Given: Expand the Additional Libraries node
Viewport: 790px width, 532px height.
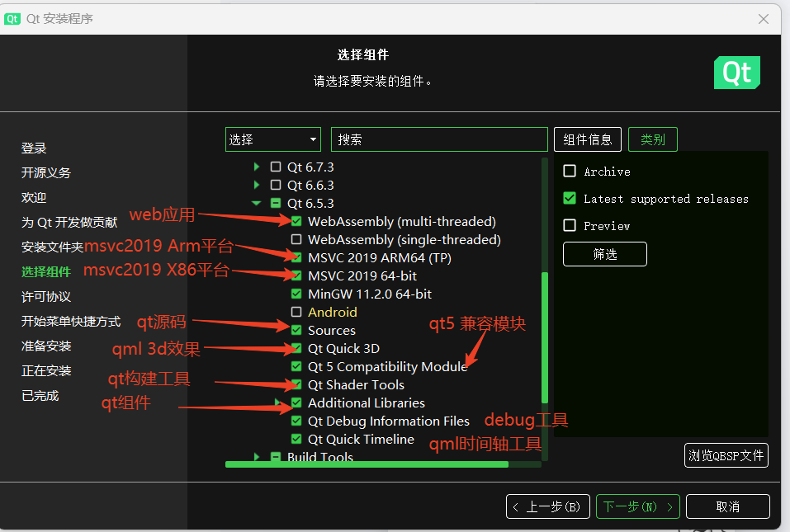Looking at the screenshot, I should coord(277,401).
